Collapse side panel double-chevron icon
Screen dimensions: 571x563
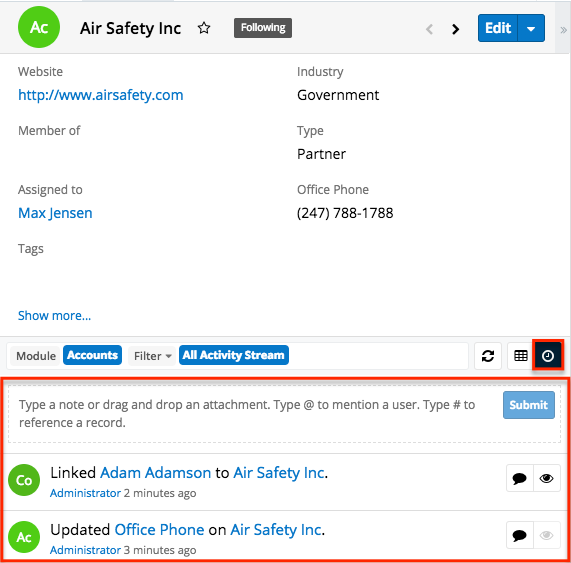click(x=563, y=30)
